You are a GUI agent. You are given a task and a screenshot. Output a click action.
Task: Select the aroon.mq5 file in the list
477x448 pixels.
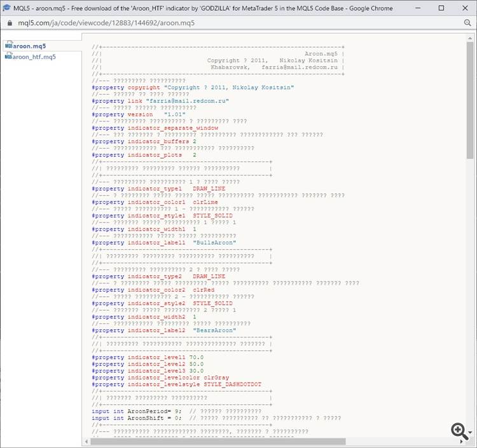(x=29, y=46)
